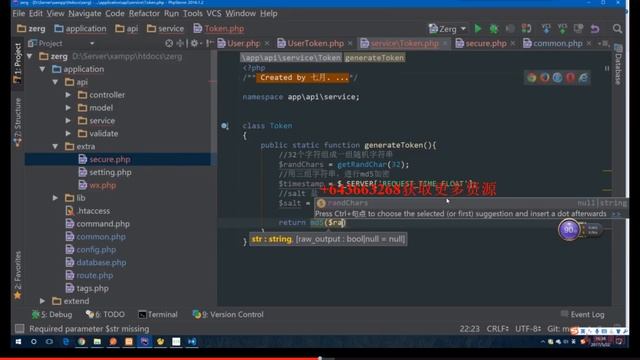640x360 pixels.
Task: Open Chrome from the taskbar
Action: point(82,342)
